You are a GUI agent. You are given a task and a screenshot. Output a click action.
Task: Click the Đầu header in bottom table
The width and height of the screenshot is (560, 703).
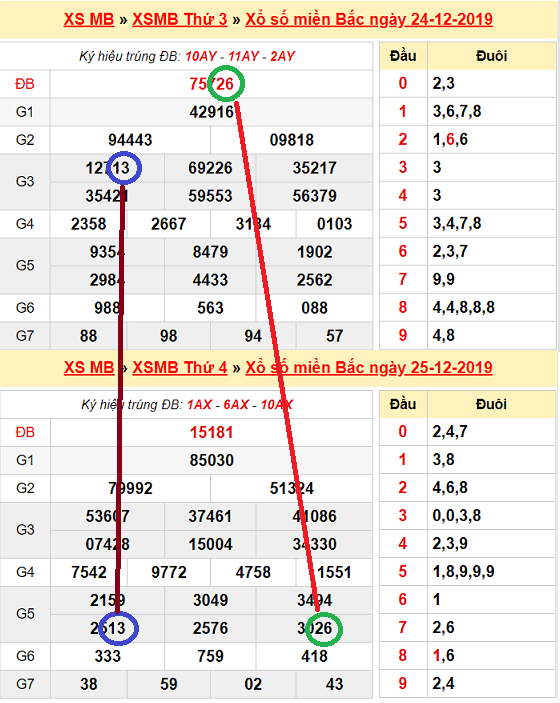coord(403,404)
